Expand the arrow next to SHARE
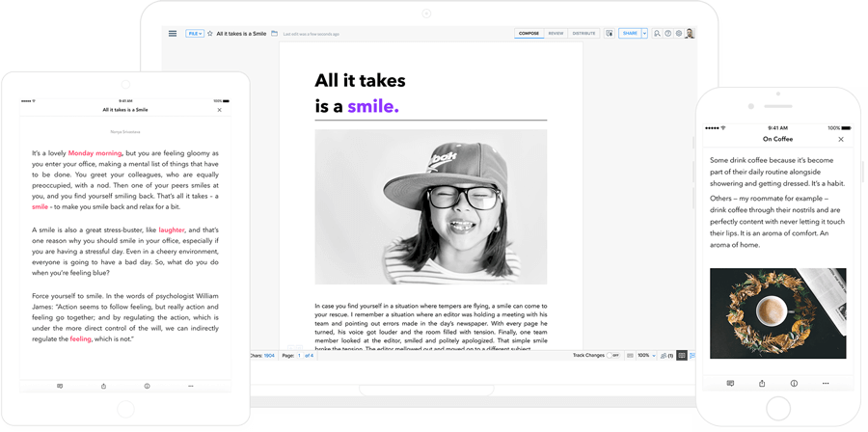868x432 pixels. tap(644, 33)
